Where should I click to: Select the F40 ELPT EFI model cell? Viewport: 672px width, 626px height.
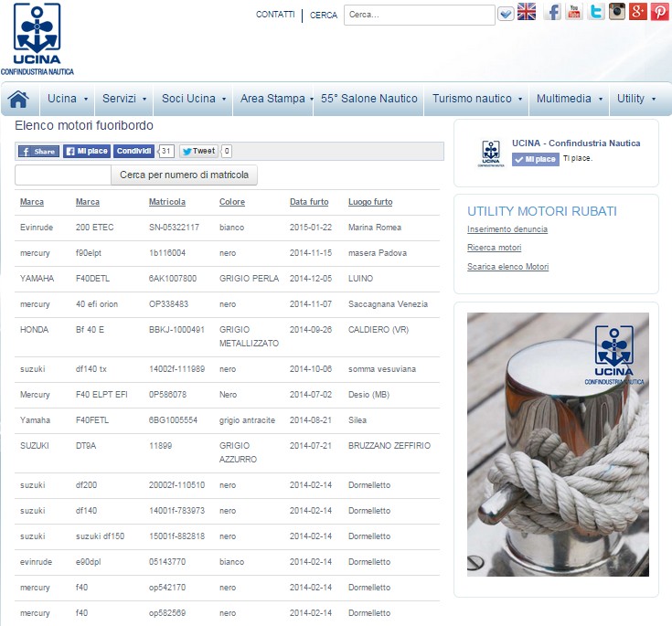101,395
